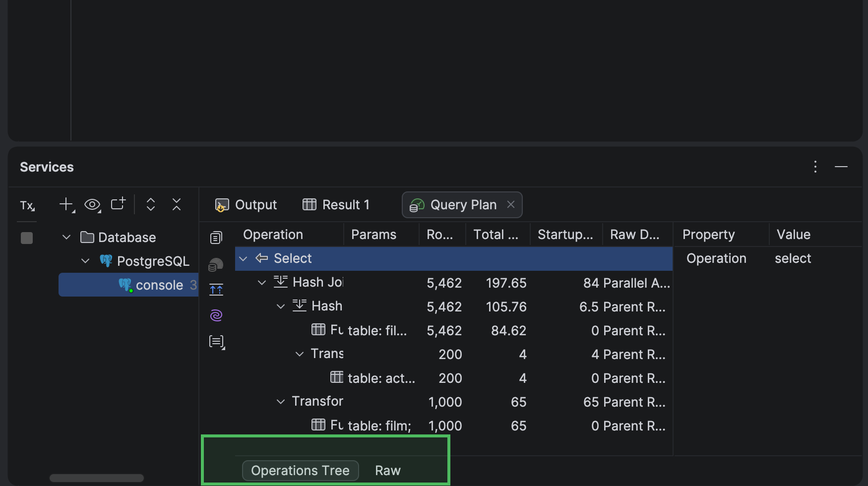Click the purple AI spiral icon
The height and width of the screenshot is (486, 868).
tap(216, 315)
